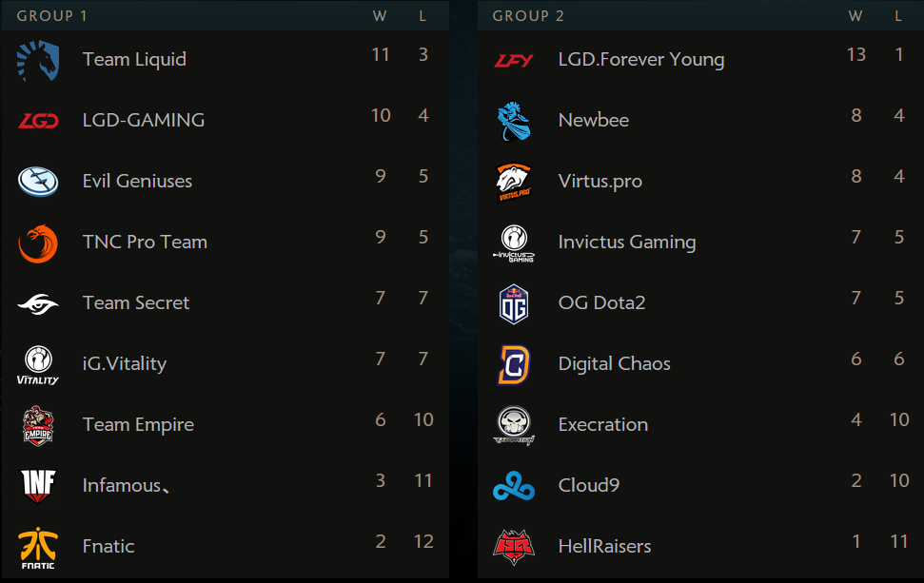
Task: Click the Group 1 header label
Action: pos(51,16)
